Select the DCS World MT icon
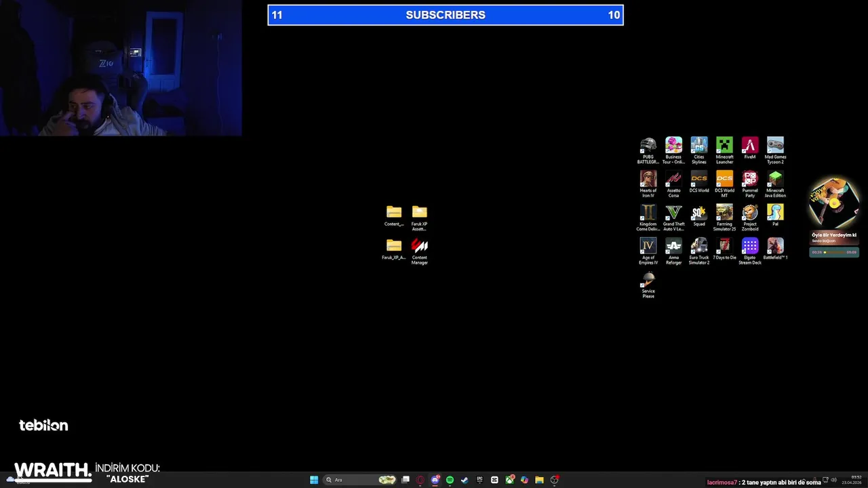Image resolution: width=868 pixels, height=488 pixels. click(x=724, y=184)
